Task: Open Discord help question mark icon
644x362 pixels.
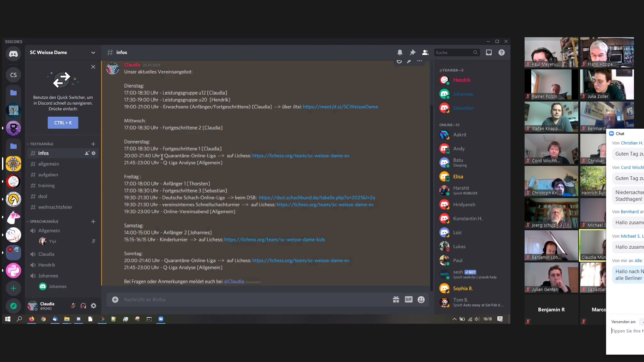Action: 501,53
